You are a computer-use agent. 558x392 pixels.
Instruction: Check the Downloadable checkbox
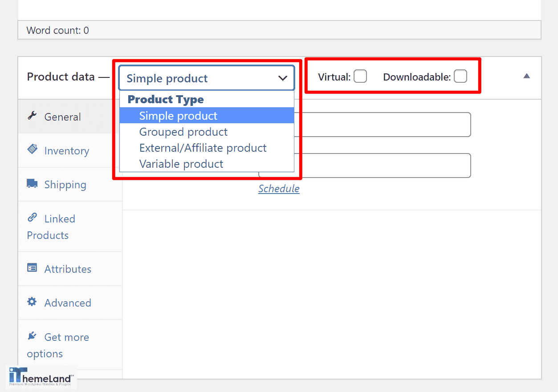click(460, 76)
